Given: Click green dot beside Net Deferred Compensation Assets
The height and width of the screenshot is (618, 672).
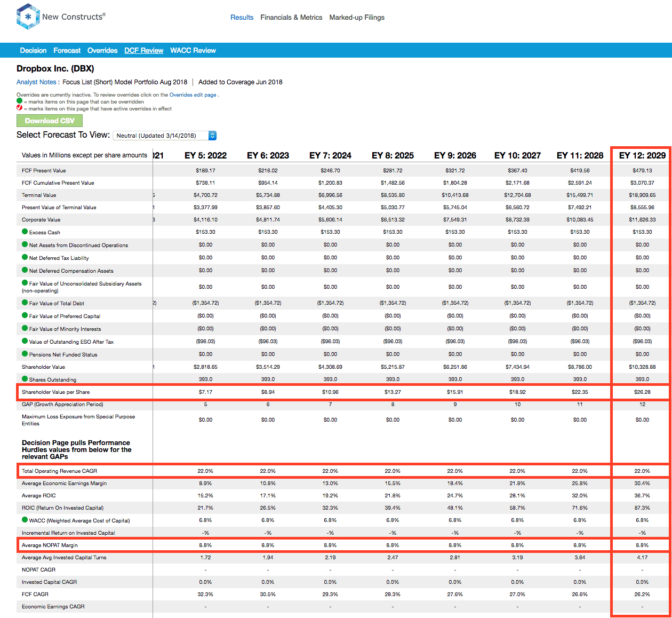Looking at the screenshot, I should (25, 270).
